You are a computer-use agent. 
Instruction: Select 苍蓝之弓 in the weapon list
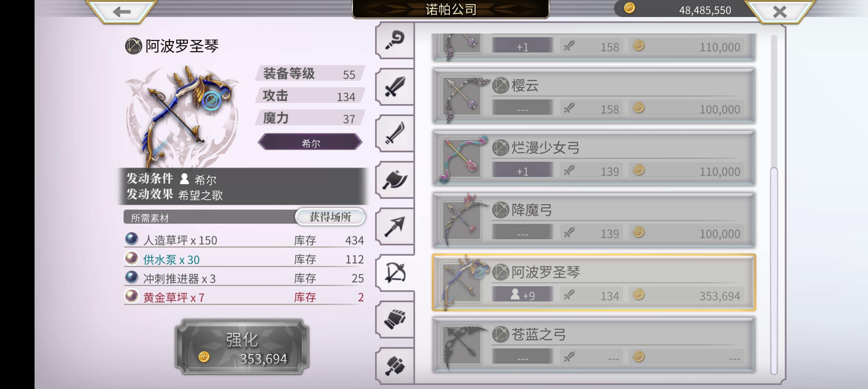pyautogui.click(x=594, y=345)
